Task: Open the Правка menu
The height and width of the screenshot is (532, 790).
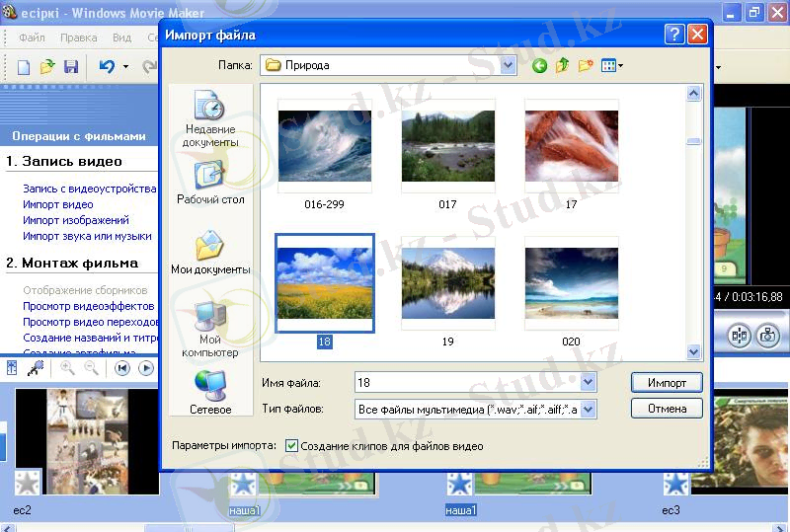Action: [78, 38]
